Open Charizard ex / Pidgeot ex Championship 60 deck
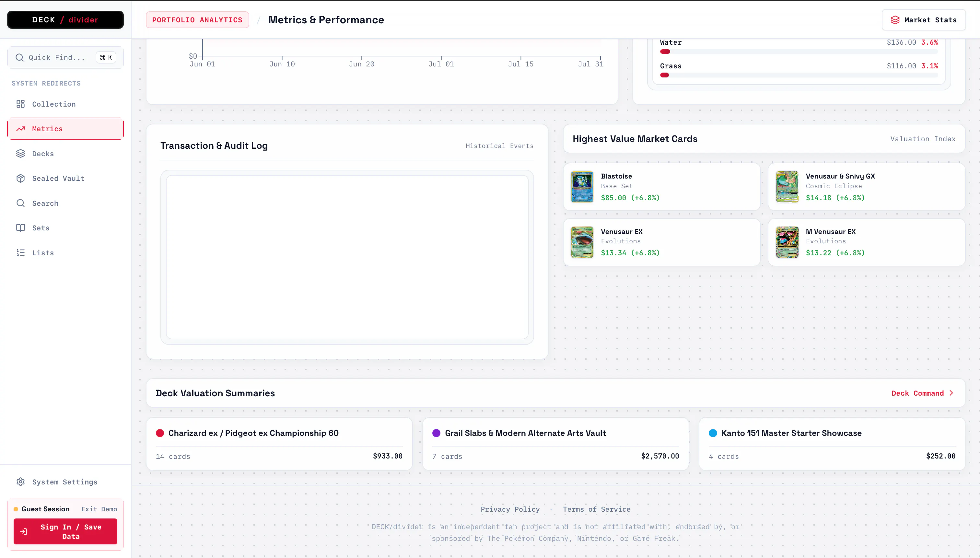The image size is (980, 558). 279,444
